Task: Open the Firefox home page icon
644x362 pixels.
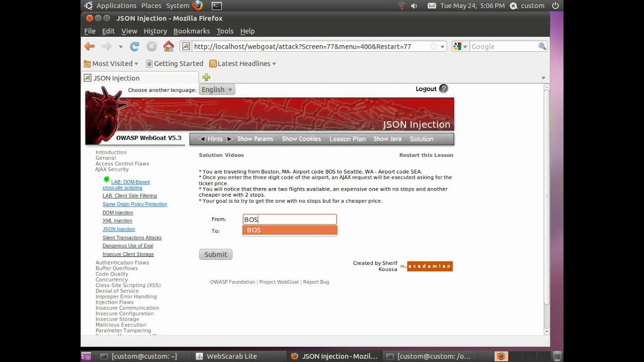Action: tap(169, 46)
